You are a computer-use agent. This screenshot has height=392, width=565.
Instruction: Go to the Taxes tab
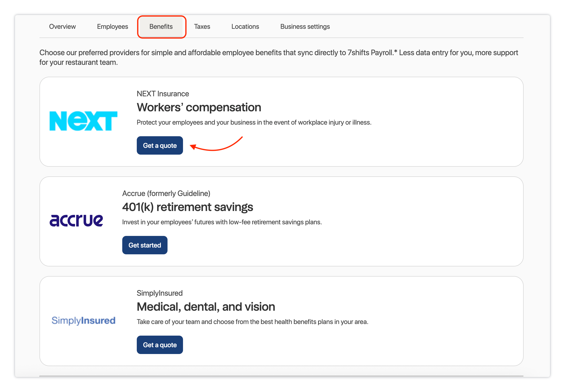click(202, 27)
